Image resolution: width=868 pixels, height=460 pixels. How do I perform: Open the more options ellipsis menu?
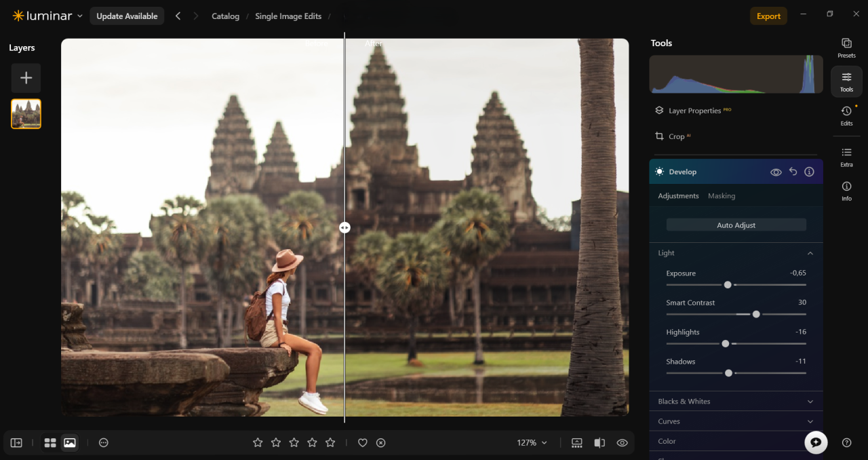pos(104,442)
